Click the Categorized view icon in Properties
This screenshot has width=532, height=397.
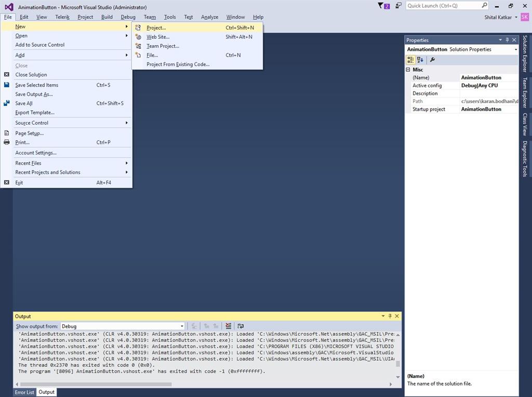(410, 60)
